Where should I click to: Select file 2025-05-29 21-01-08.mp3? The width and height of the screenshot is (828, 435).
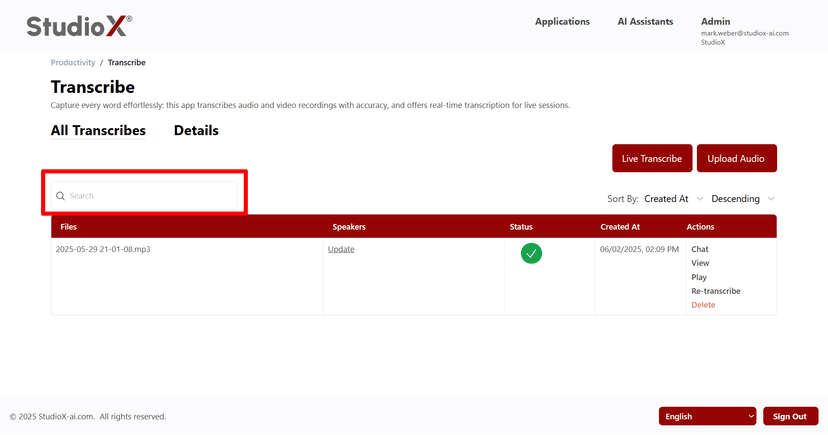pos(103,249)
